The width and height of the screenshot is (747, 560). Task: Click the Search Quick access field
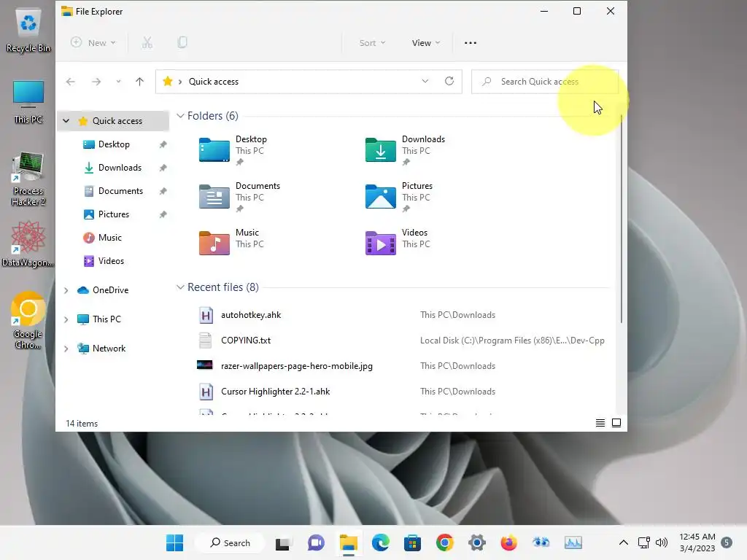click(x=544, y=82)
